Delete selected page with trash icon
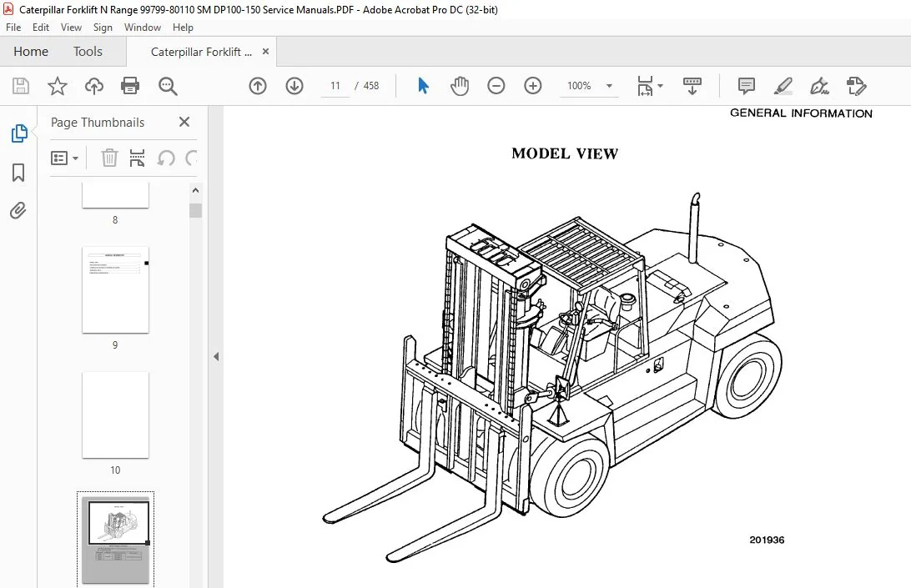The height and width of the screenshot is (588, 911). click(109, 158)
